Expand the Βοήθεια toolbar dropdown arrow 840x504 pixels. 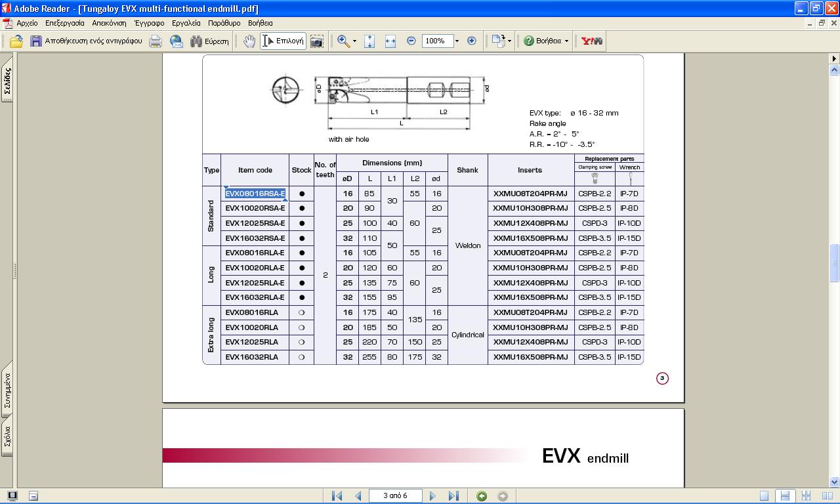[566, 41]
